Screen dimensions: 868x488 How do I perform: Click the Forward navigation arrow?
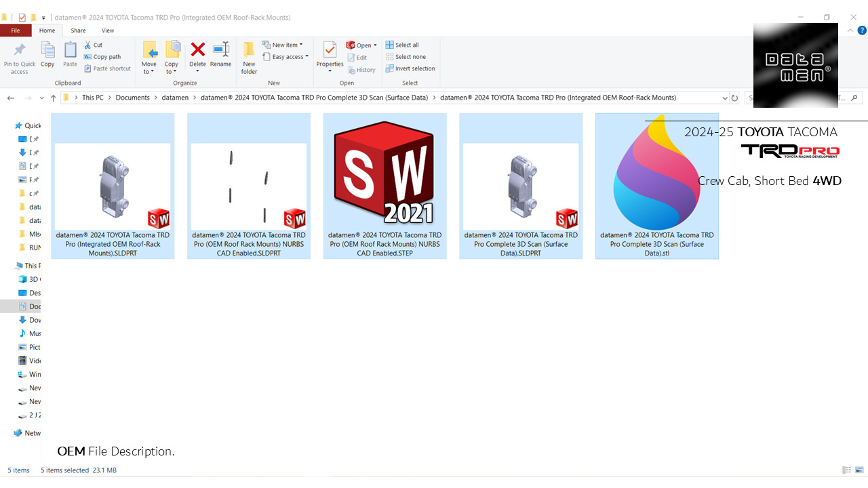tap(28, 98)
